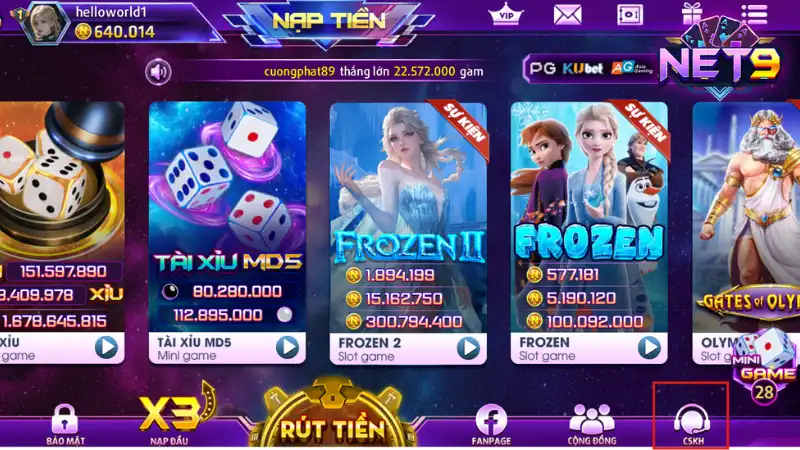
Task: Open Cộng Đồng community icon
Action: coord(592,424)
